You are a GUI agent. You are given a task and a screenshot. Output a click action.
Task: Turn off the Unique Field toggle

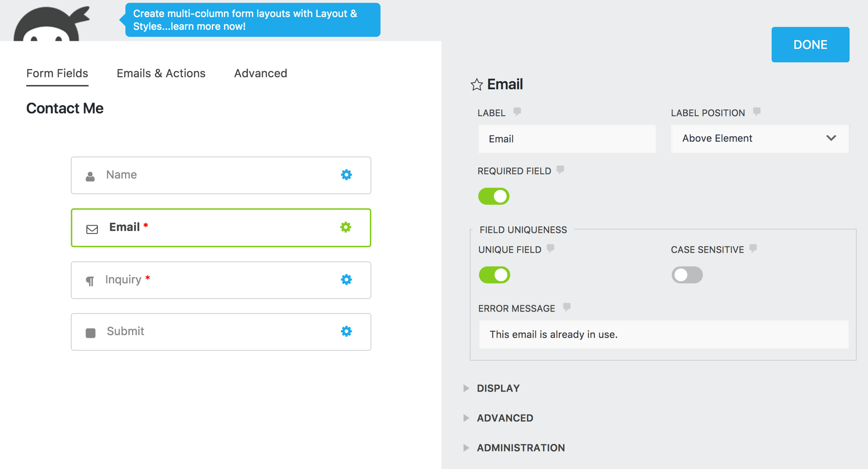tap(494, 275)
